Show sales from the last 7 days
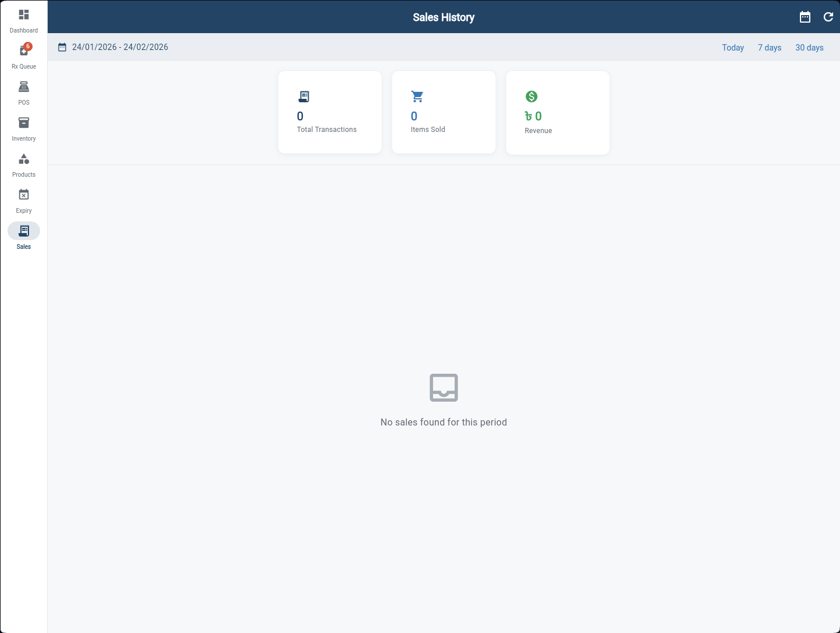Viewport: 840px width, 633px height. (770, 47)
